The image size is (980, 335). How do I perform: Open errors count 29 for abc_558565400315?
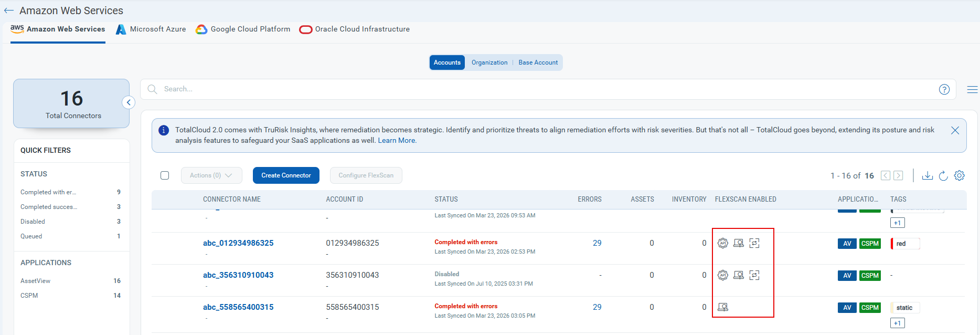pyautogui.click(x=597, y=307)
